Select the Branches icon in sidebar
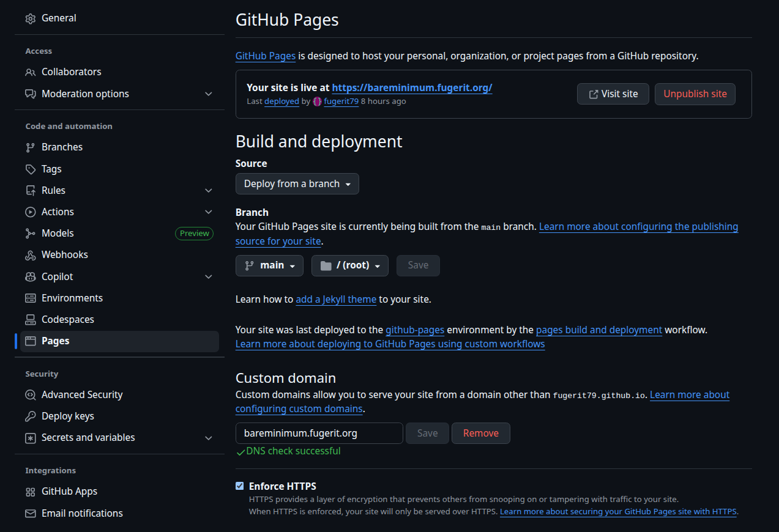The image size is (779, 532). (31, 147)
